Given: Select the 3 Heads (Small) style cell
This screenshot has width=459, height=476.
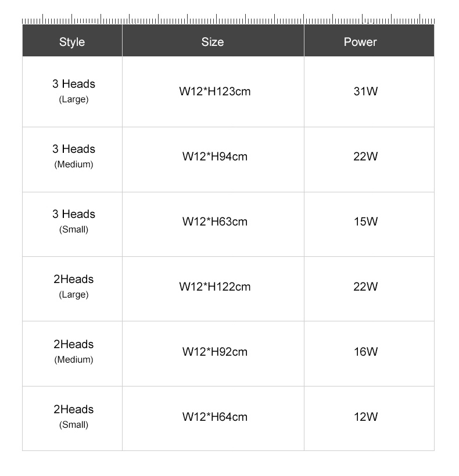Looking at the screenshot, I should pos(72,224).
